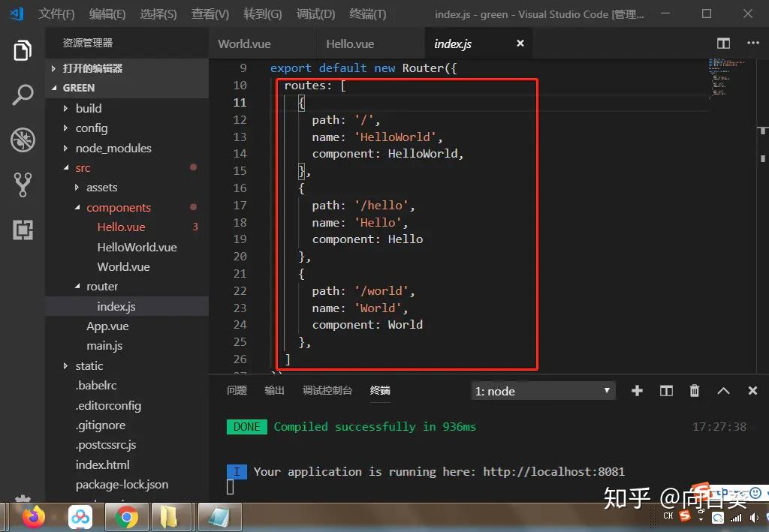Open the notepad app in taskbar
The image size is (769, 532).
point(219,517)
